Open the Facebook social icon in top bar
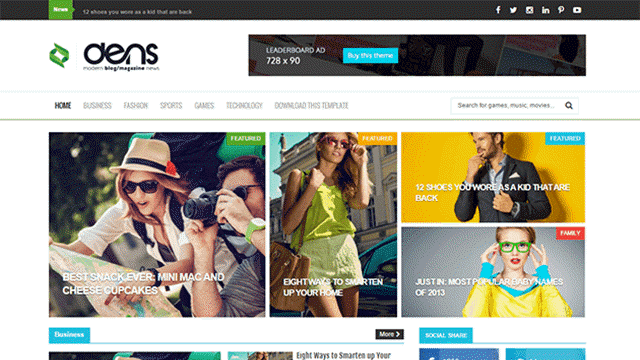This screenshot has height=360, width=640. pos(498,10)
